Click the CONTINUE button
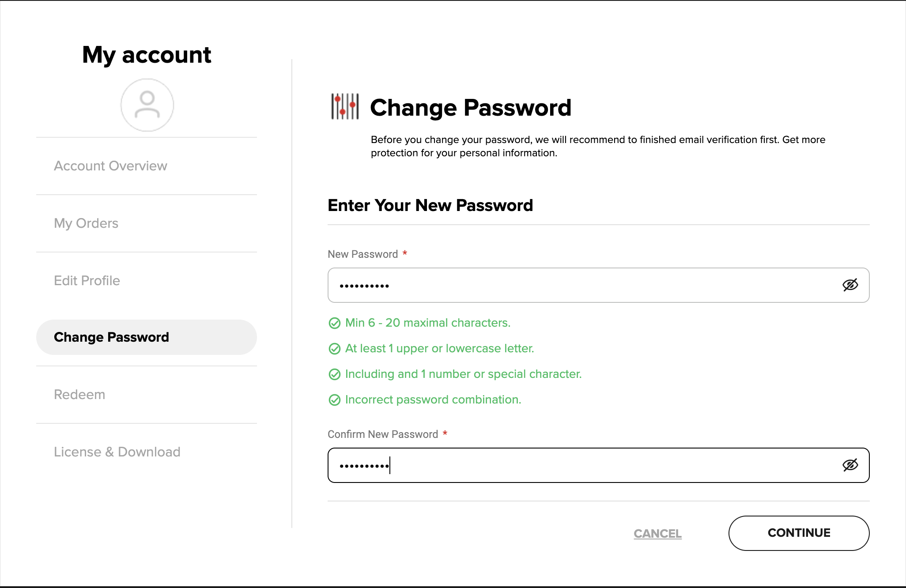The height and width of the screenshot is (588, 906). point(799,533)
